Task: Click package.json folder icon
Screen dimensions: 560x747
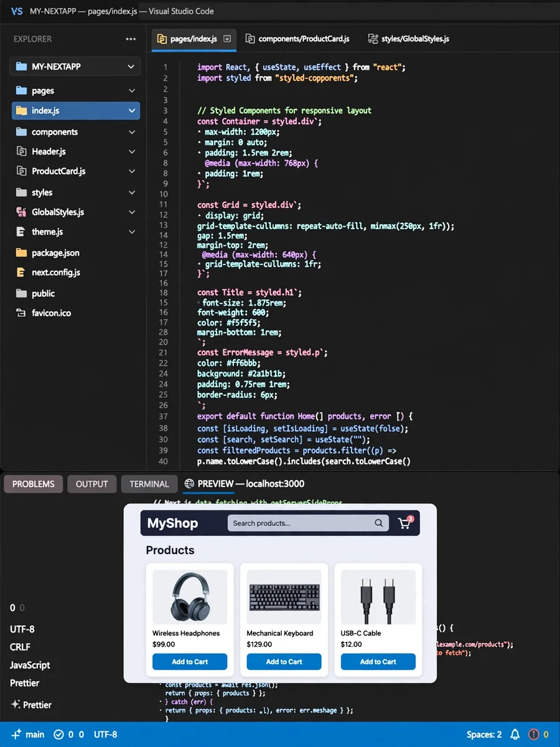Action: [21, 253]
